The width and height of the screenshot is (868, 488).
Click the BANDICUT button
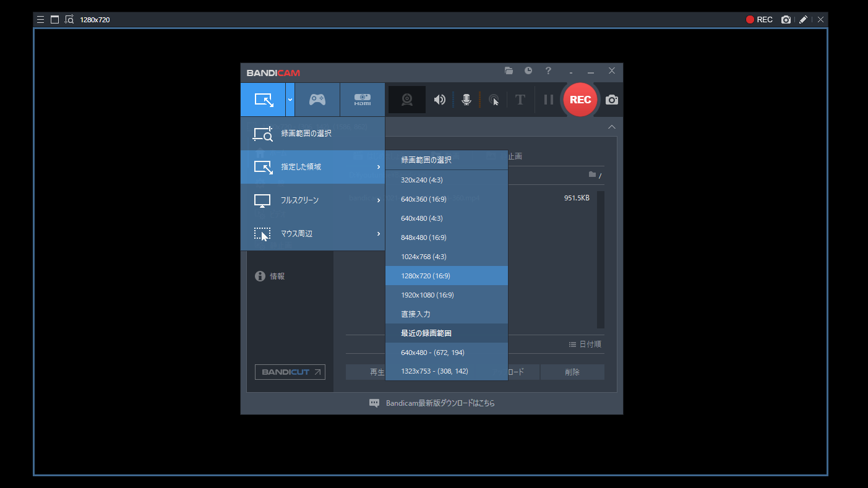tap(290, 372)
